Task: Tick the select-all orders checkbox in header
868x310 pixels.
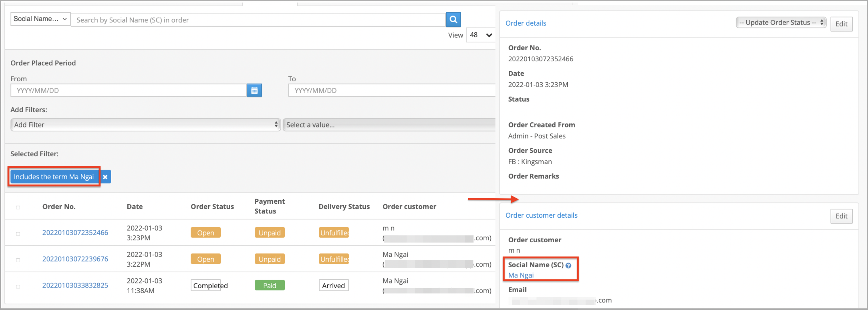Action: coord(18,207)
